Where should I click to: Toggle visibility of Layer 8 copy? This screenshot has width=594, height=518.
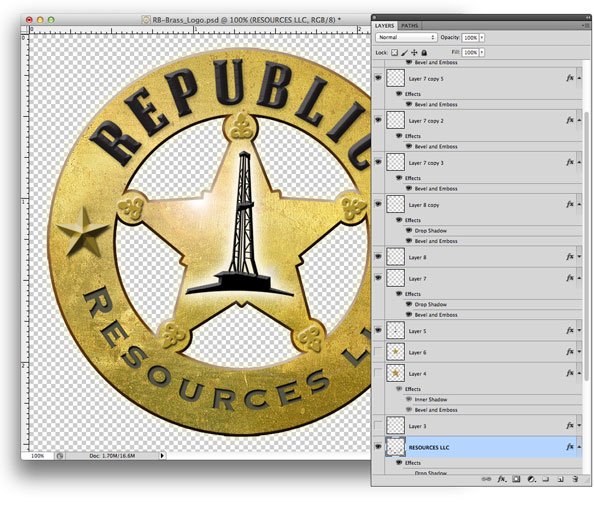(x=378, y=204)
